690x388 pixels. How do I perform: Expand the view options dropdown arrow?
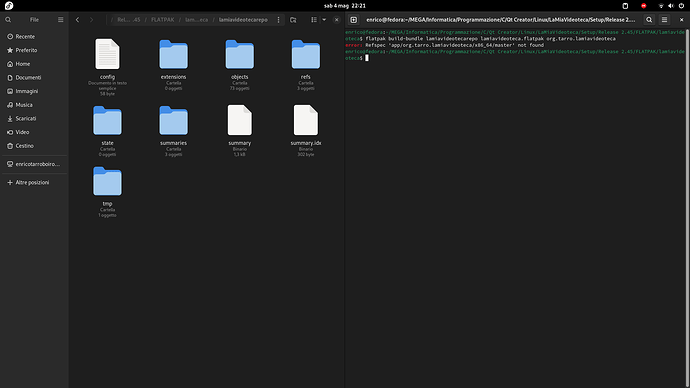pos(324,20)
